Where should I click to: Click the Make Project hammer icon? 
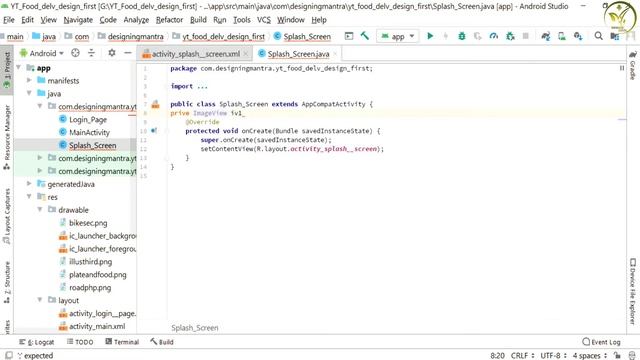[364, 36]
